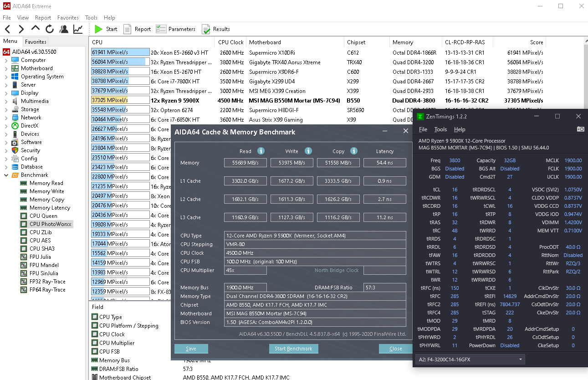Select the CPU Queen benchmark
This screenshot has height=380, width=588.
click(x=43, y=216)
